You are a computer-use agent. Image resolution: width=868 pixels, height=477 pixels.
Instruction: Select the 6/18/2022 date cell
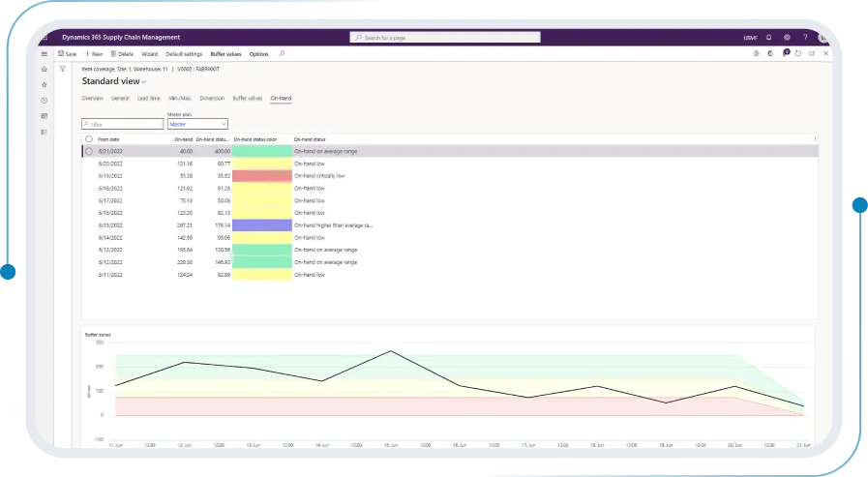tap(110, 188)
